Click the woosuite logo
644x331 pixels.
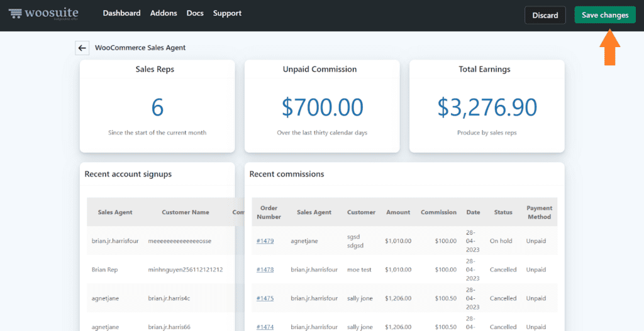pos(43,14)
